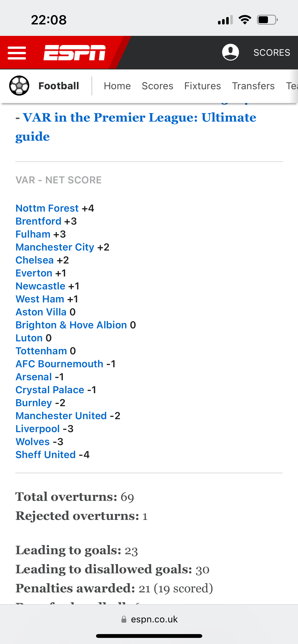This screenshot has width=298, height=644.
Task: Open the user profile icon
Action: click(231, 52)
